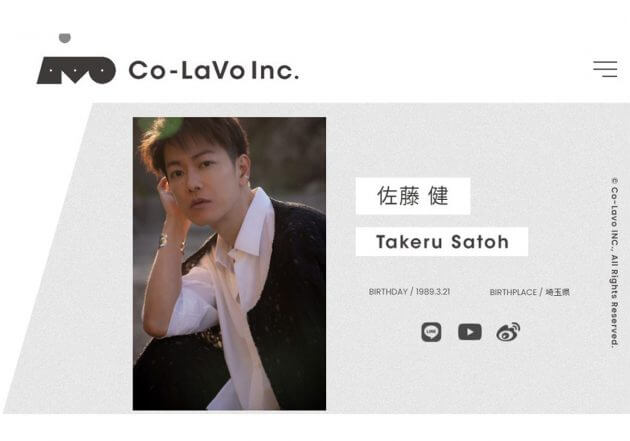Open the Weibo social icon

pos(508,332)
